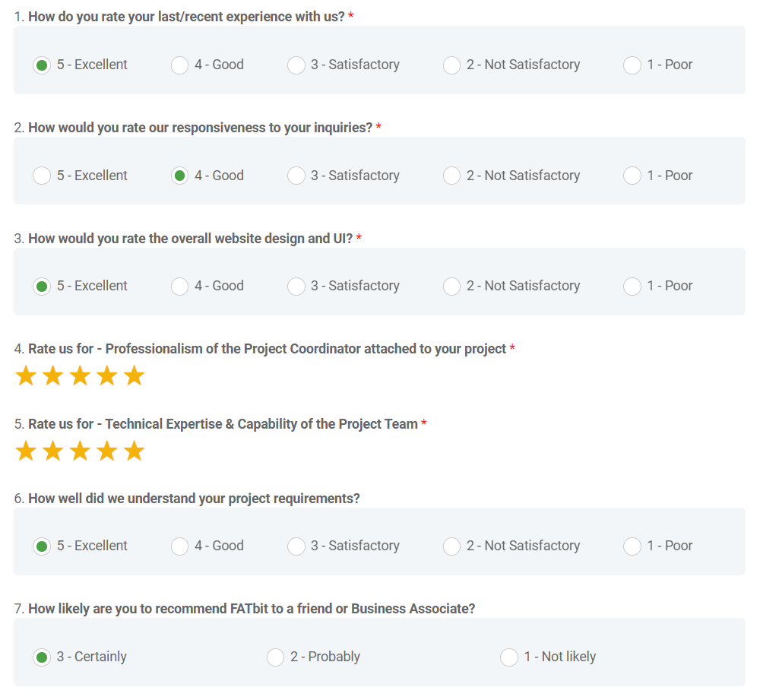Viewport: 760px width, 700px height.
Task: Select 4 - Good for understanding project requirements
Action: 179,546
